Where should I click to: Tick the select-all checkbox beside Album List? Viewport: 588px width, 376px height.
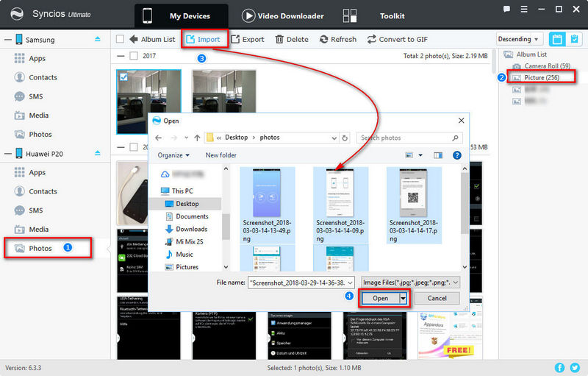(x=120, y=39)
